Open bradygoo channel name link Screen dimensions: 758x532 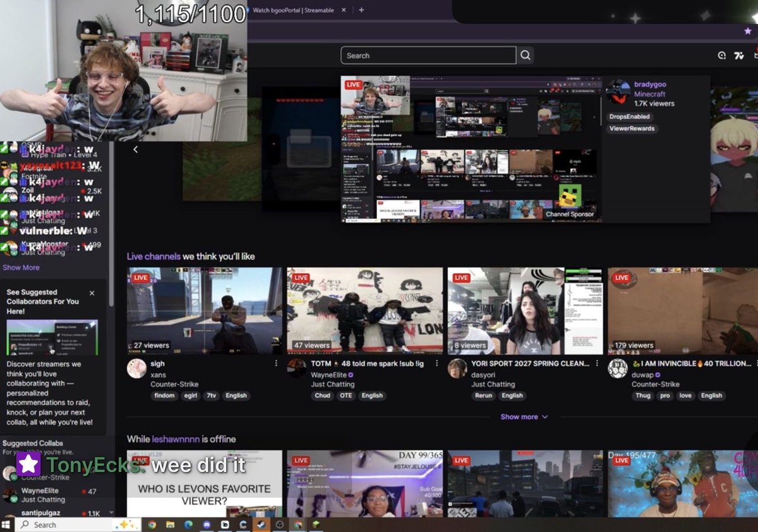(650, 85)
